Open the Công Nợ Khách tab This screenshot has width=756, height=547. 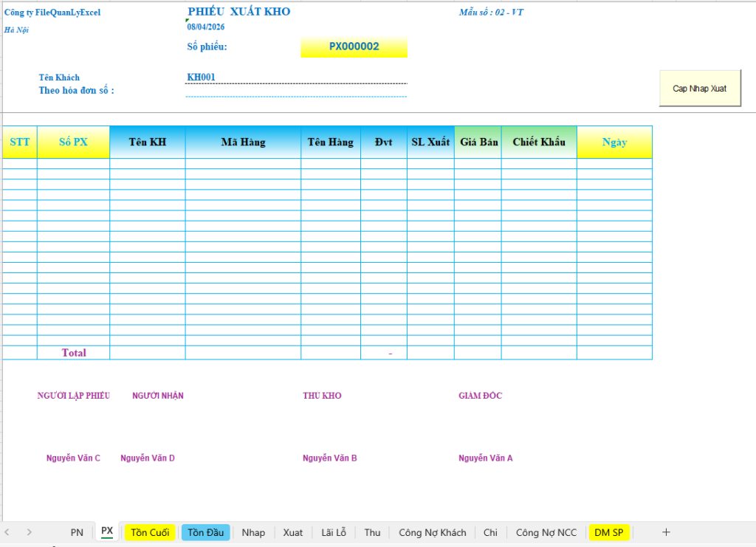pos(433,532)
